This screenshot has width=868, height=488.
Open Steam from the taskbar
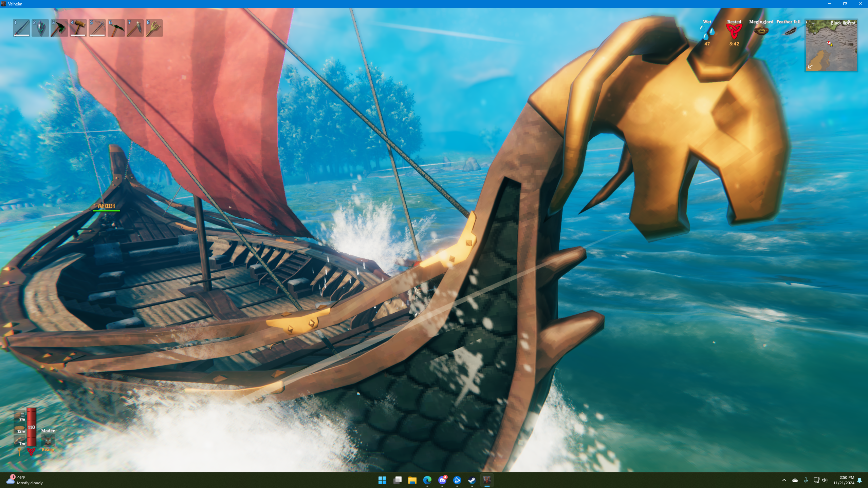tap(472, 480)
